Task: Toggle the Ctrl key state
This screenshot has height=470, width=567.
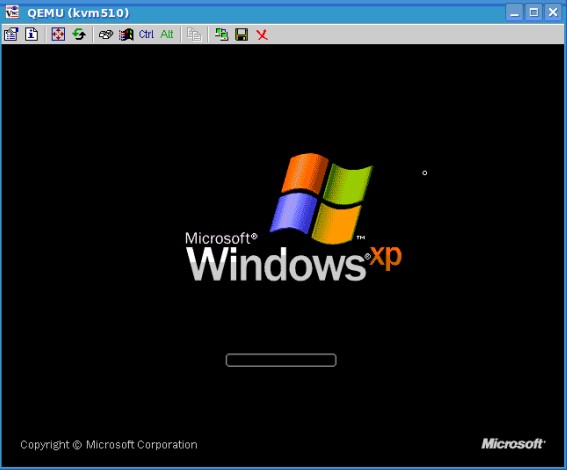Action: point(146,34)
